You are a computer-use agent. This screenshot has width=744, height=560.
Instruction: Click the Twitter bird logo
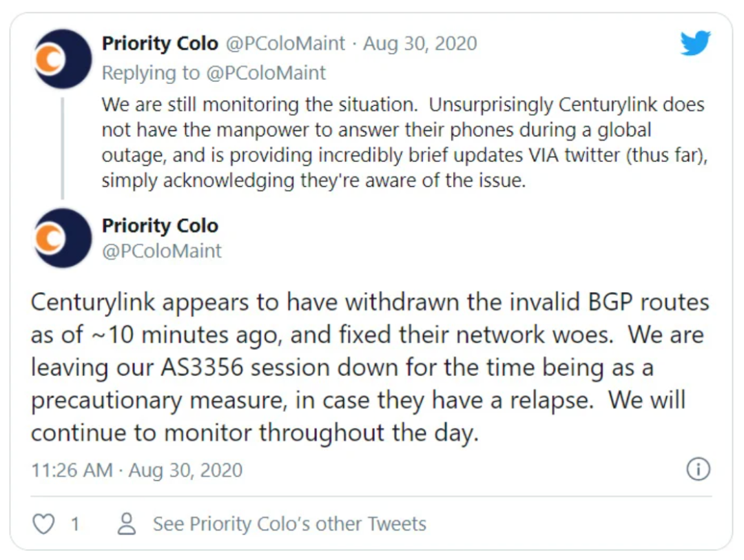coord(695,43)
